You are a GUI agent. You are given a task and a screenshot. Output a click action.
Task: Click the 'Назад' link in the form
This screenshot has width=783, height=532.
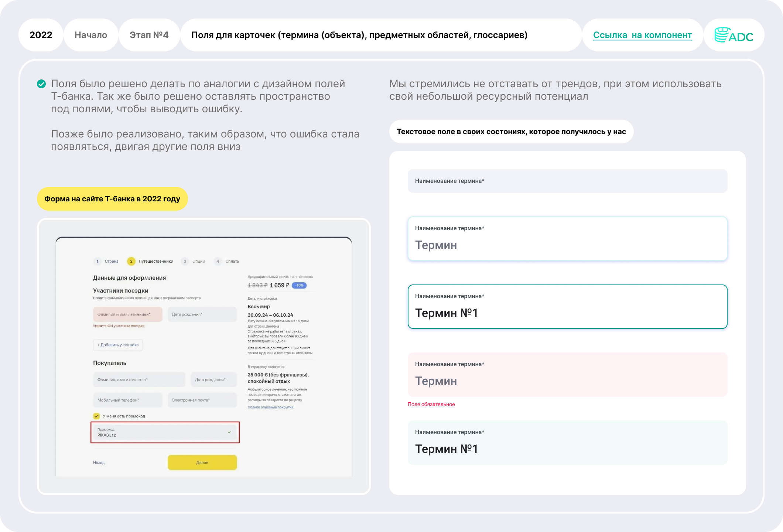pos(99,463)
